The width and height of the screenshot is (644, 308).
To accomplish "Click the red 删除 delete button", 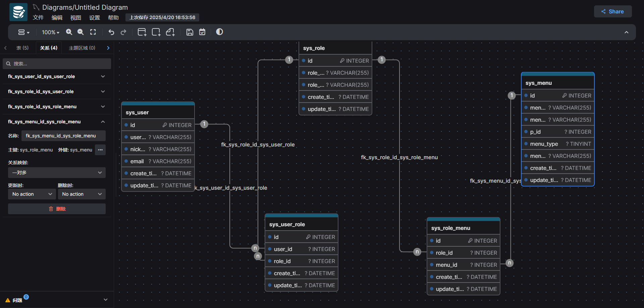I will tap(57, 209).
